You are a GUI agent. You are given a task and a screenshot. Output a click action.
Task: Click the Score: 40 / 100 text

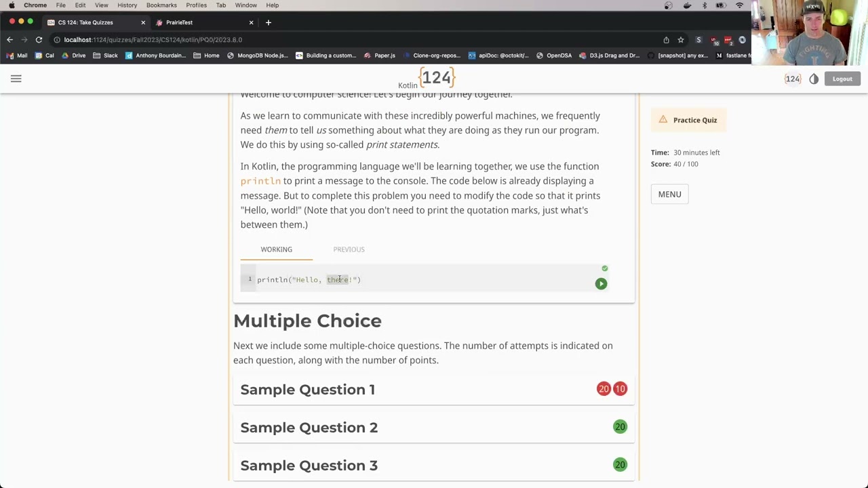coord(674,164)
